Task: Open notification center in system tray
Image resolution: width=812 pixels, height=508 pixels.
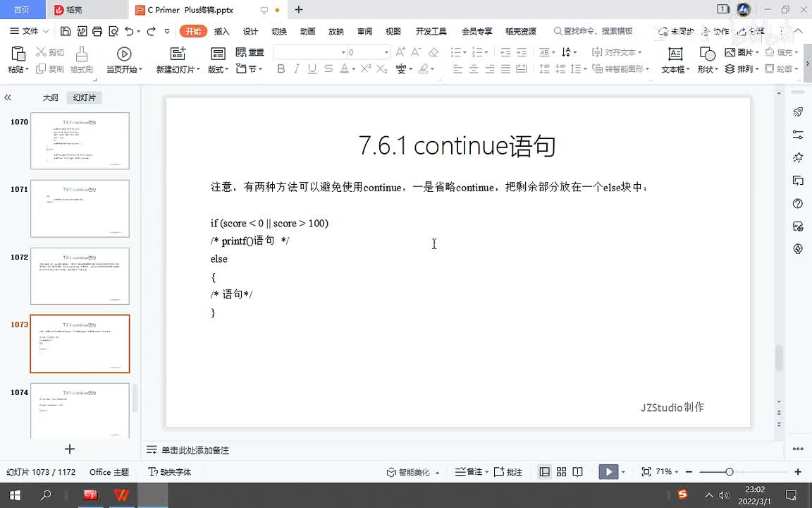Action: pyautogui.click(x=791, y=495)
